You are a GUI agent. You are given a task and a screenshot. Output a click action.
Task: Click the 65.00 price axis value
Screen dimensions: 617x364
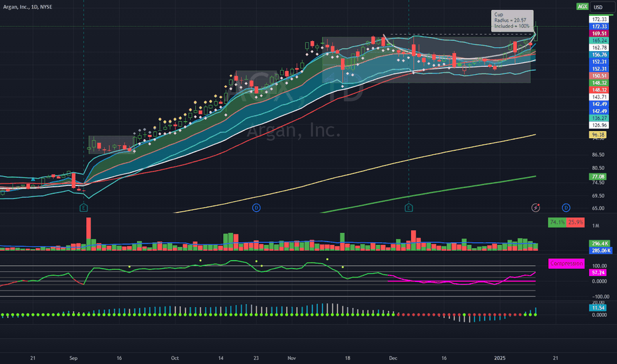(x=598, y=208)
